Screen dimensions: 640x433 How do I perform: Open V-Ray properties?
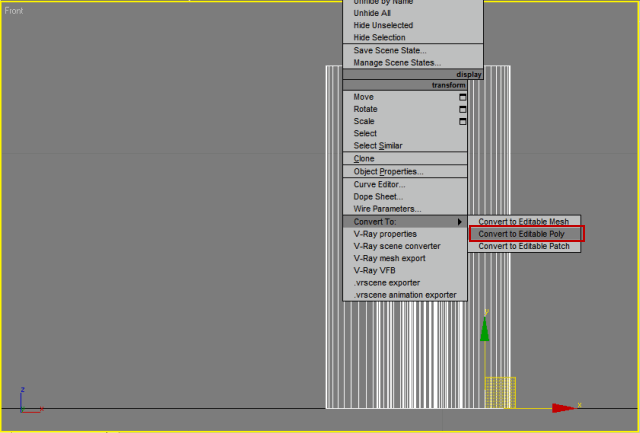click(405, 234)
